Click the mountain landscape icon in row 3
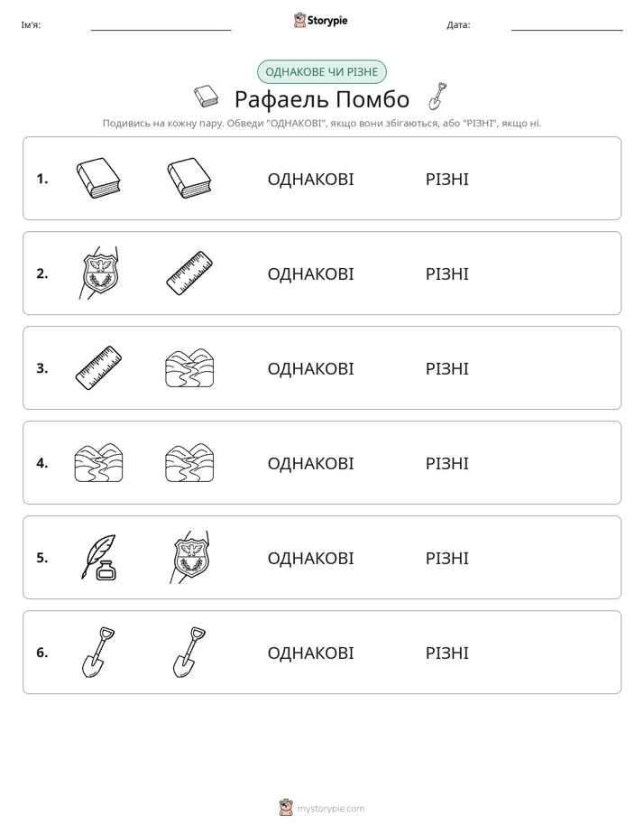This screenshot has width=644, height=834. 189,367
